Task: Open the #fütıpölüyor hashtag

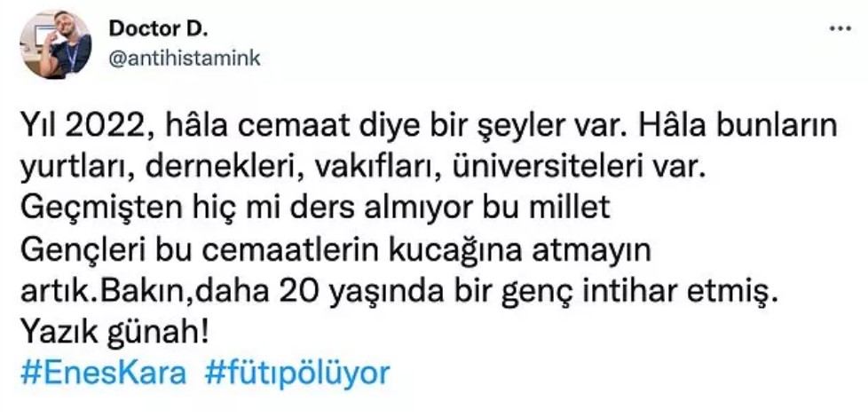Action: point(297,373)
